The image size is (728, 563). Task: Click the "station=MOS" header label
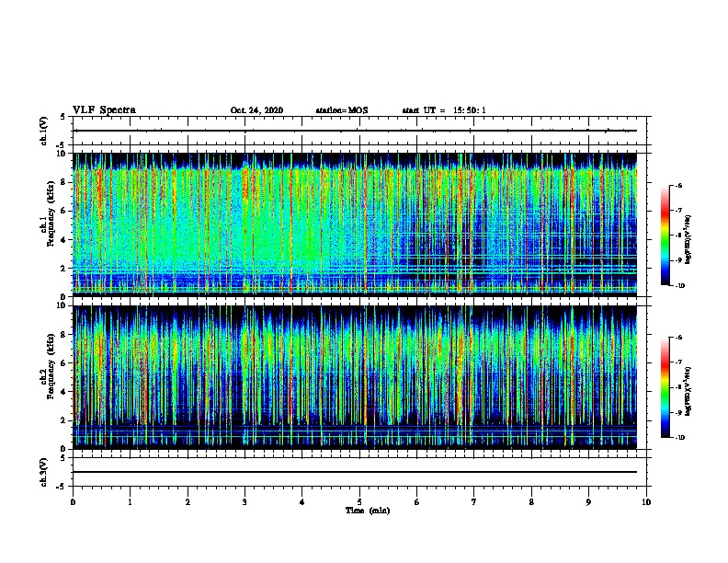[342, 110]
